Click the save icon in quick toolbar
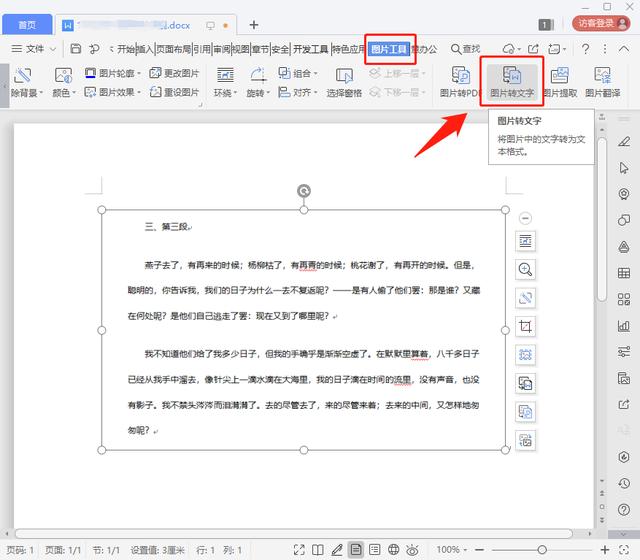The image size is (640, 560). 76,49
